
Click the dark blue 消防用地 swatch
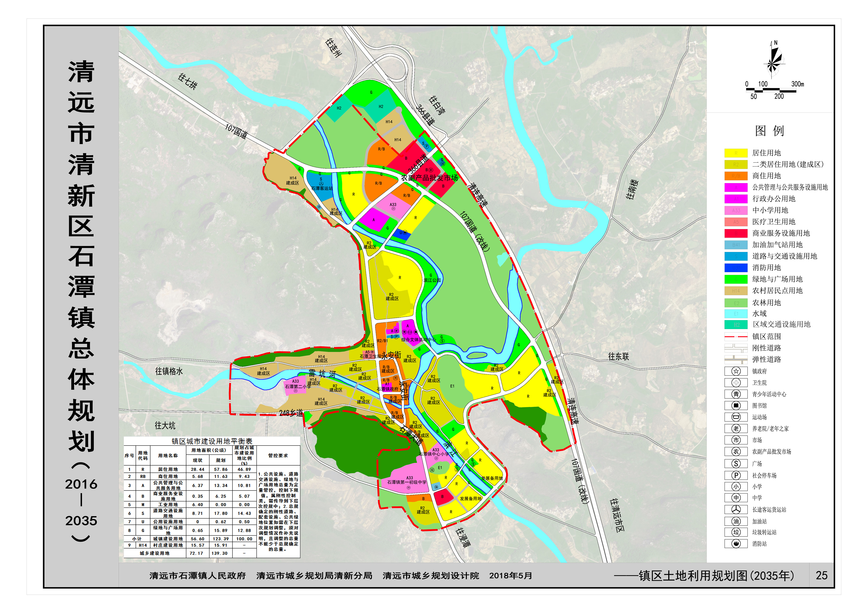736,268
